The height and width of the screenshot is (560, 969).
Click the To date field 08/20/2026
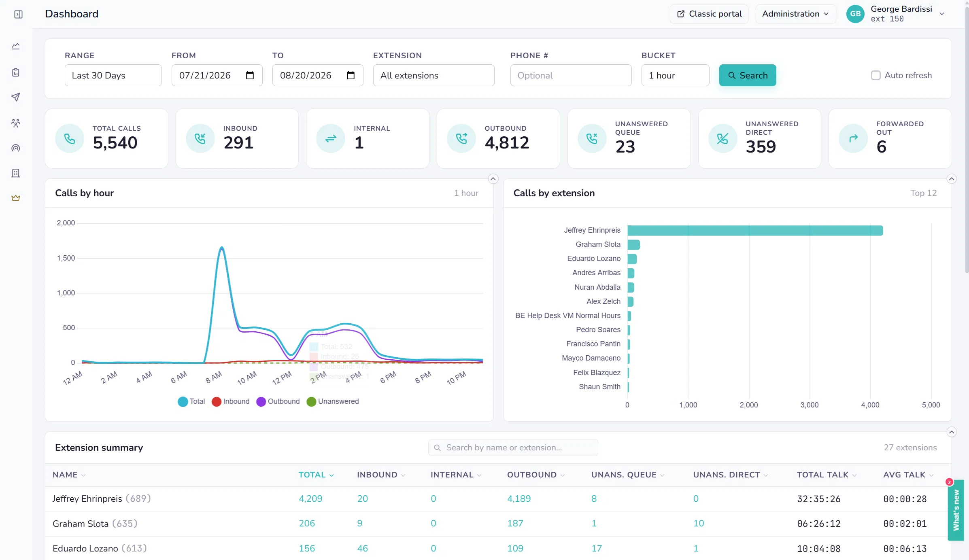click(318, 75)
